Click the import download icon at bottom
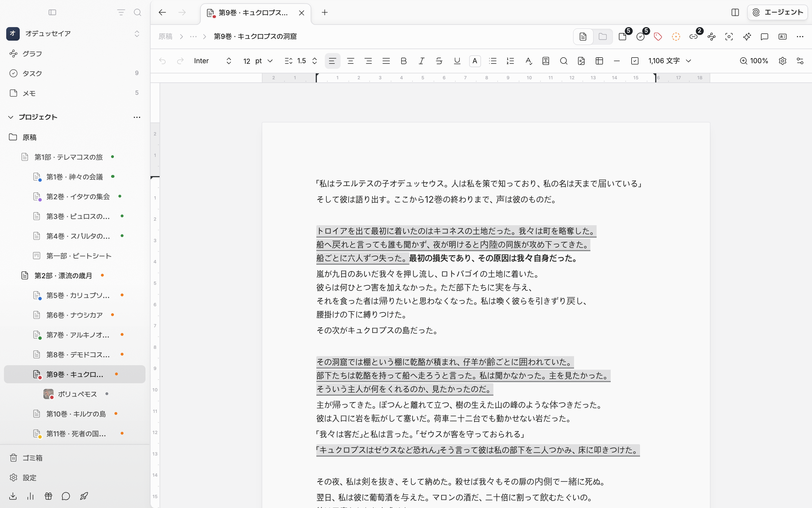Viewport: 812px width, 508px height. (13, 496)
